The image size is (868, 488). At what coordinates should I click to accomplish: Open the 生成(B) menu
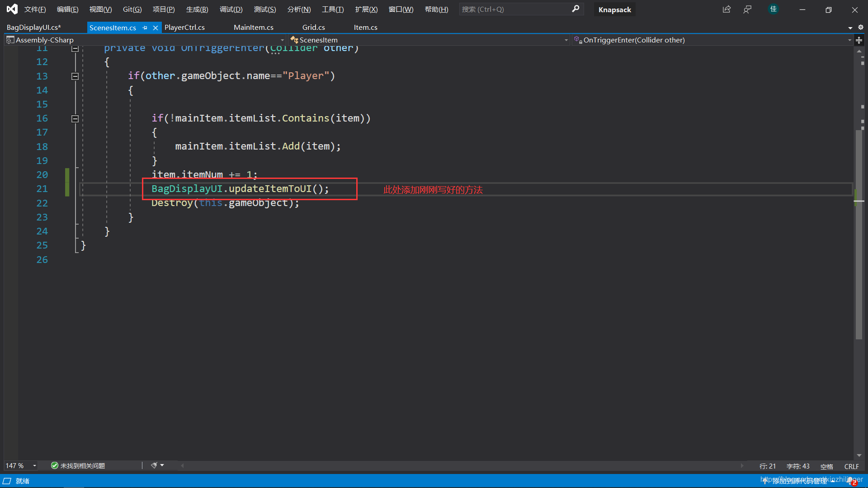[x=197, y=9]
